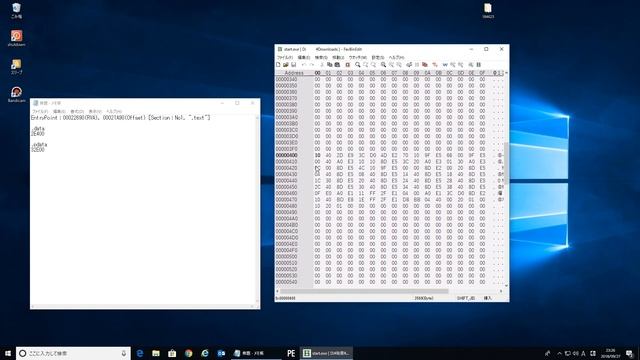Launch Microsoft Edge from the taskbar

click(140, 353)
